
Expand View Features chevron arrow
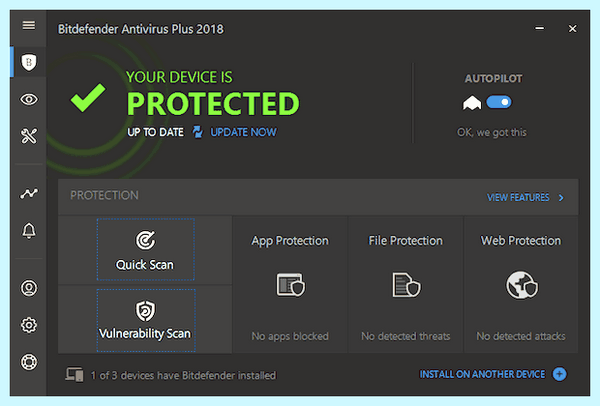pyautogui.click(x=561, y=197)
